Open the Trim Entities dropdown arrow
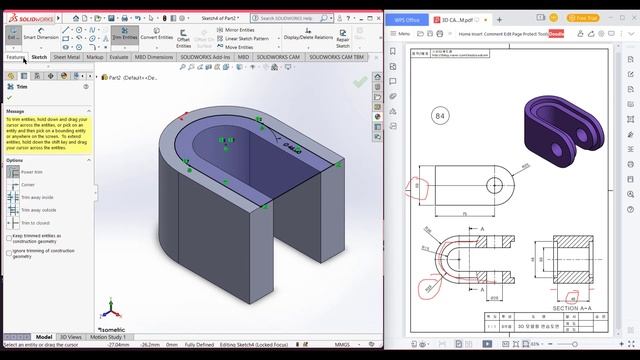640x360 pixels. coord(125,48)
